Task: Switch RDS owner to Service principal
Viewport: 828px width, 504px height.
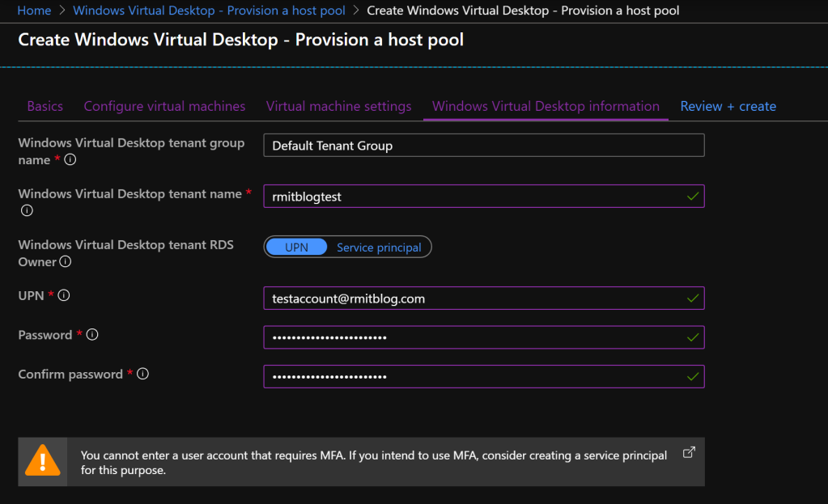Action: pos(379,247)
